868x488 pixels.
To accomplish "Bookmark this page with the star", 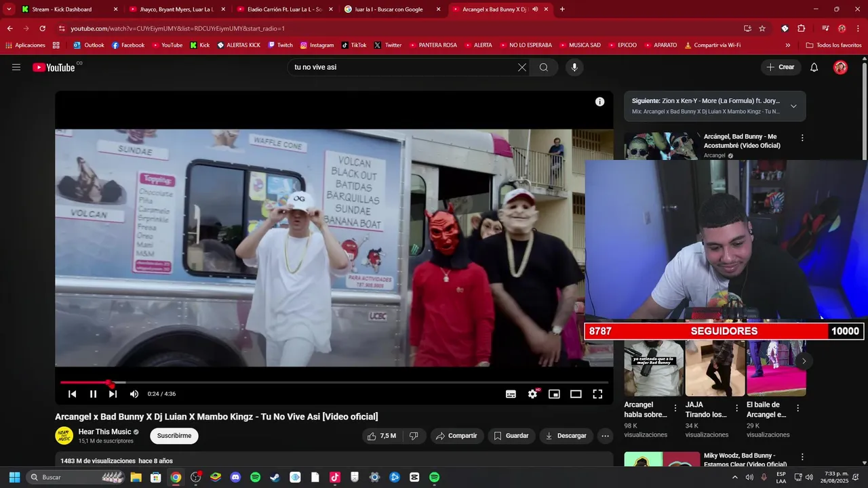I will (x=762, y=28).
